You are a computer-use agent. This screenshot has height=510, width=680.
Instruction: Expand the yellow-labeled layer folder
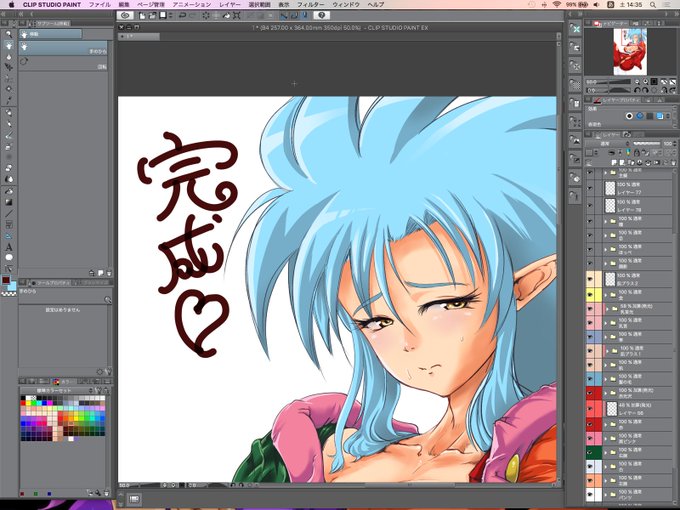[x=606, y=294]
